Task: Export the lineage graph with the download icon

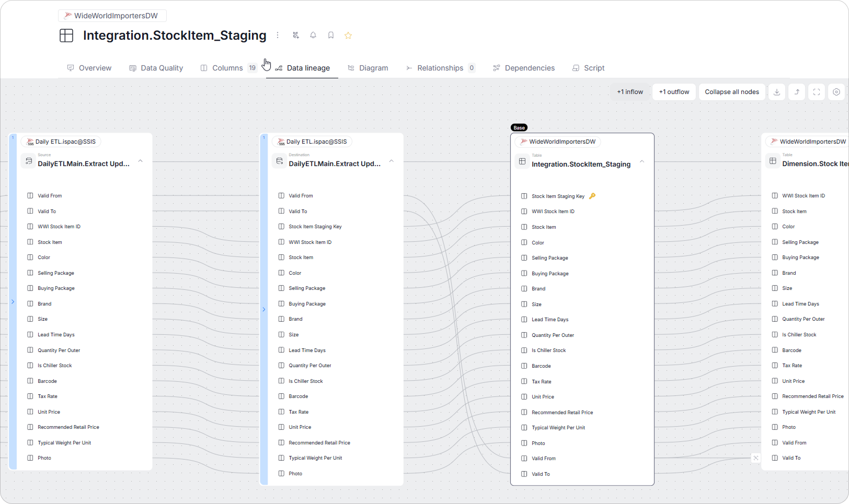Action: 777,91
